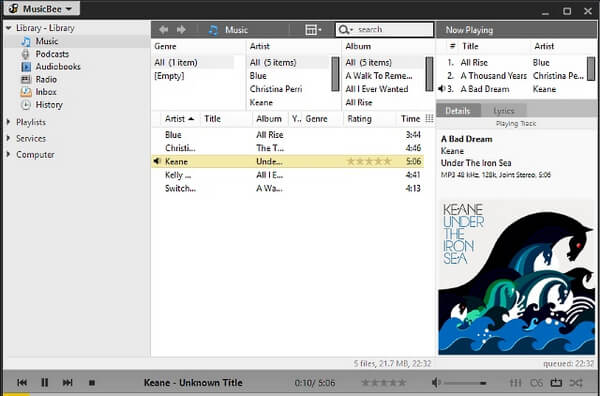Image resolution: width=600 pixels, height=396 pixels.
Task: Skip to previous track
Action: pyautogui.click(x=22, y=382)
